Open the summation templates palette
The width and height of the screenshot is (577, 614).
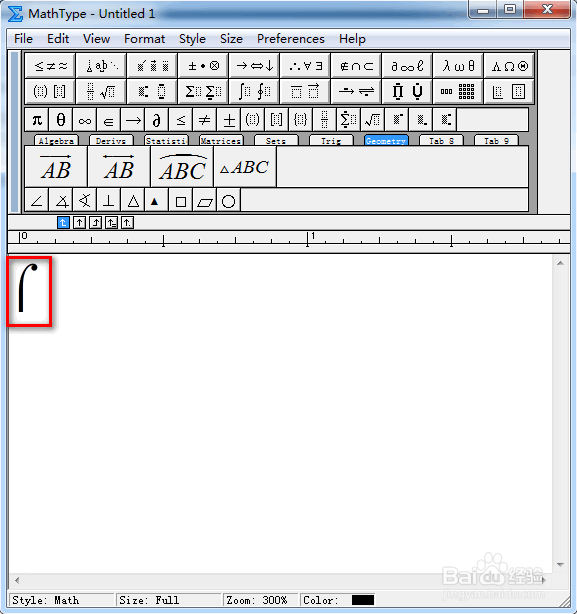[203, 92]
